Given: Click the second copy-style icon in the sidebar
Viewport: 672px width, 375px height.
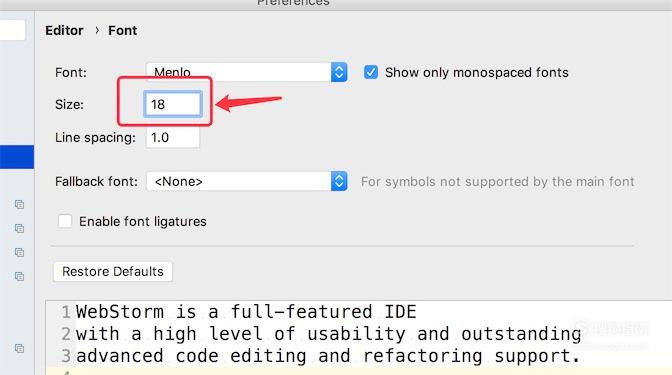Looking at the screenshot, I should click(19, 228).
